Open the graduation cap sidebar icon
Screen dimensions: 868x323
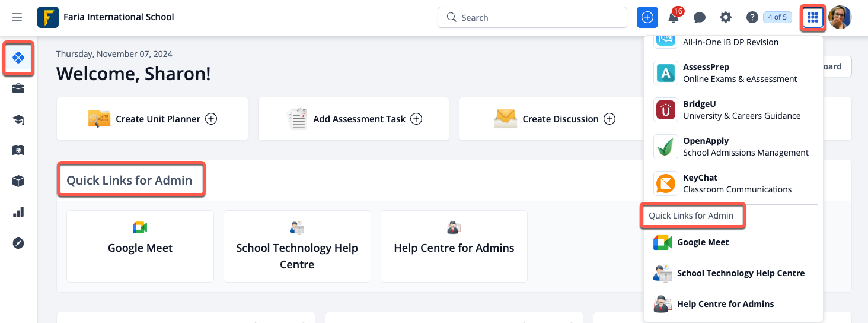click(18, 120)
